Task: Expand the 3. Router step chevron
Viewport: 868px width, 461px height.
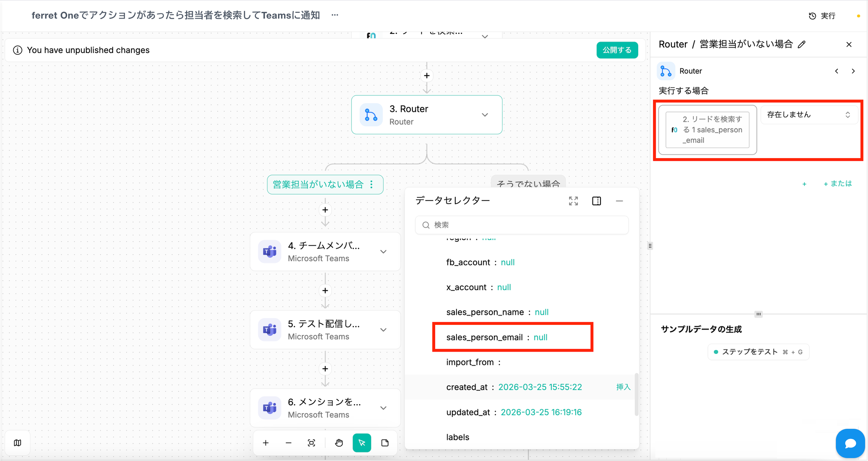Action: pyautogui.click(x=485, y=115)
